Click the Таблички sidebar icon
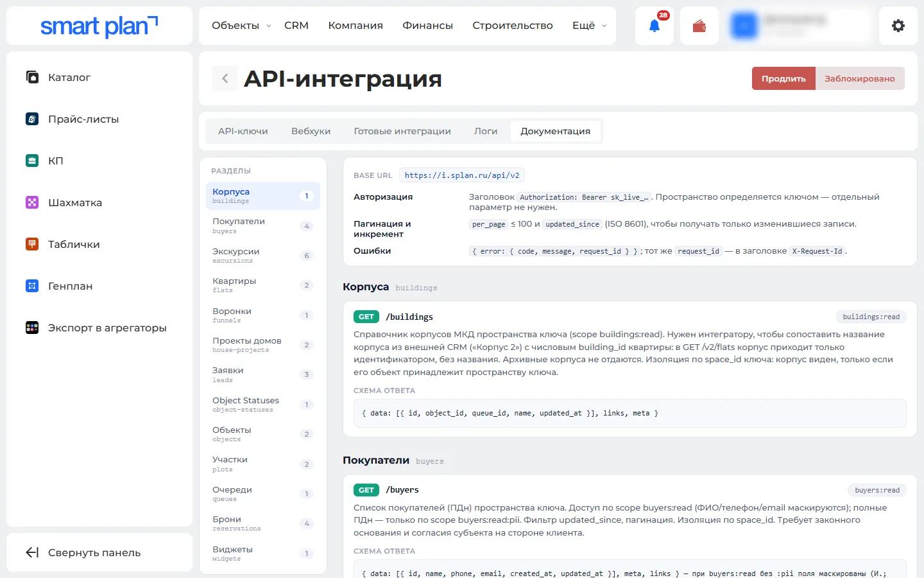 32,244
